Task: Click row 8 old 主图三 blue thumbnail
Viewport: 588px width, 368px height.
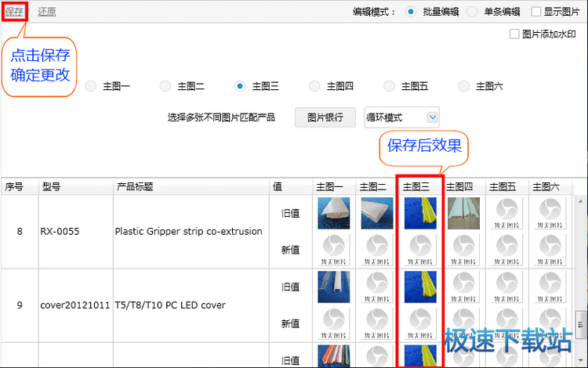Action: pyautogui.click(x=420, y=213)
